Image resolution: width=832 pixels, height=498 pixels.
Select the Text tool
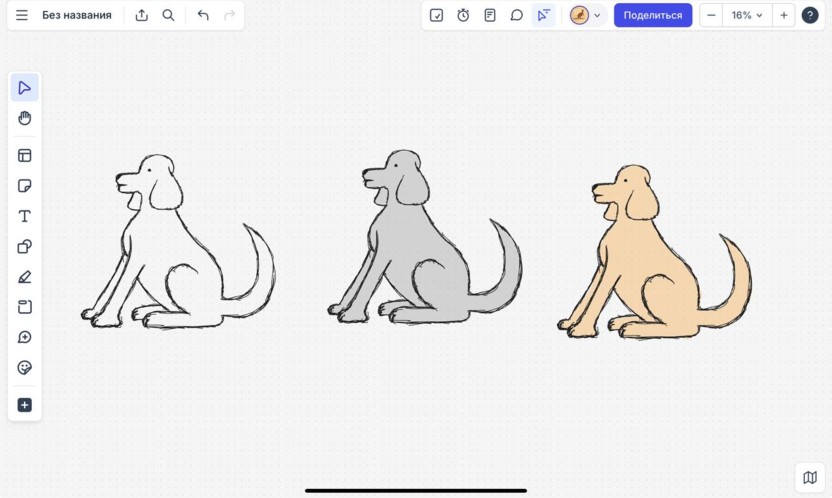tap(24, 216)
